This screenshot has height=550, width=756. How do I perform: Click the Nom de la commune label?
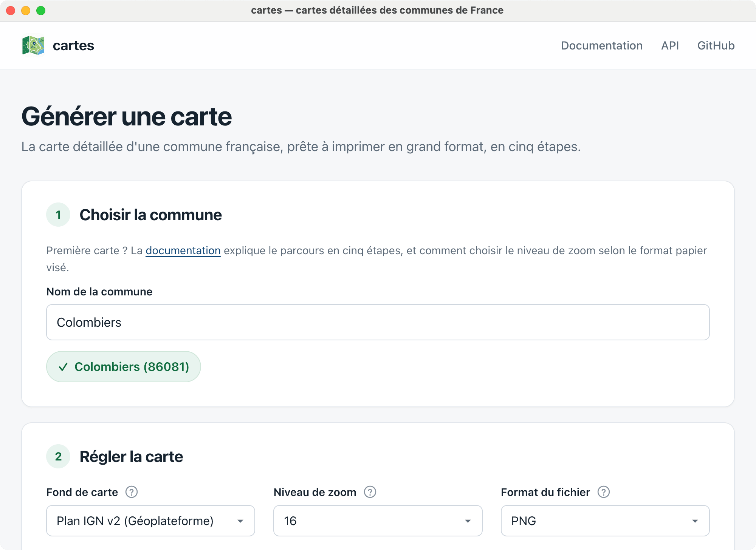tap(99, 292)
